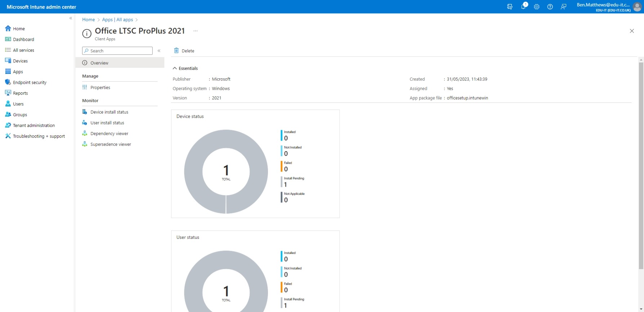Go to Tenant administration label in sidebar
The image size is (644, 312).
click(34, 125)
